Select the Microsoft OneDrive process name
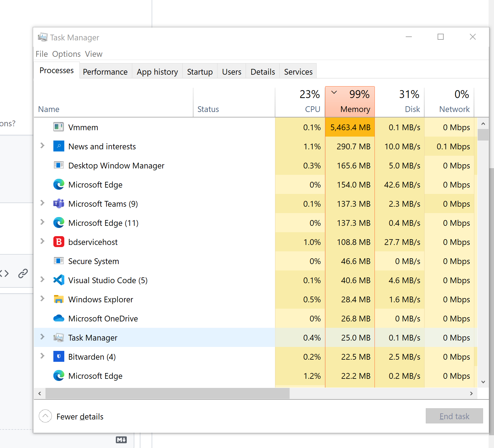This screenshot has width=494, height=448. [x=103, y=319]
